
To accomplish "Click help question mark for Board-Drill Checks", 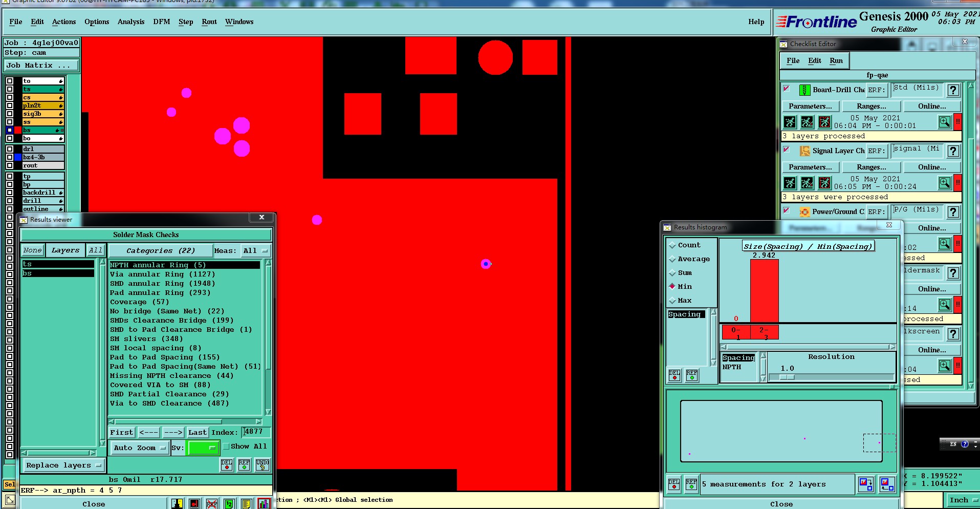I will [x=953, y=90].
